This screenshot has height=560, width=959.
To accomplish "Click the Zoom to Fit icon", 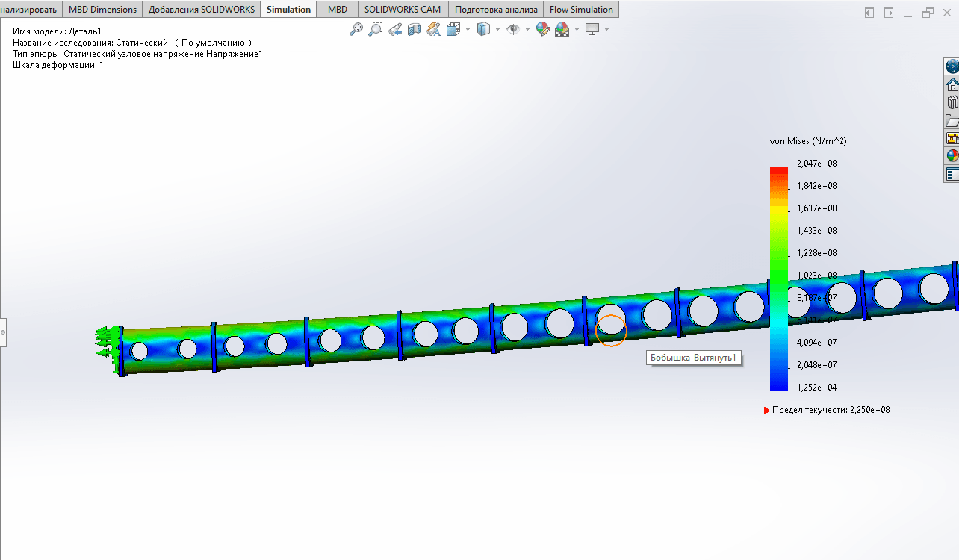I will coord(356,29).
